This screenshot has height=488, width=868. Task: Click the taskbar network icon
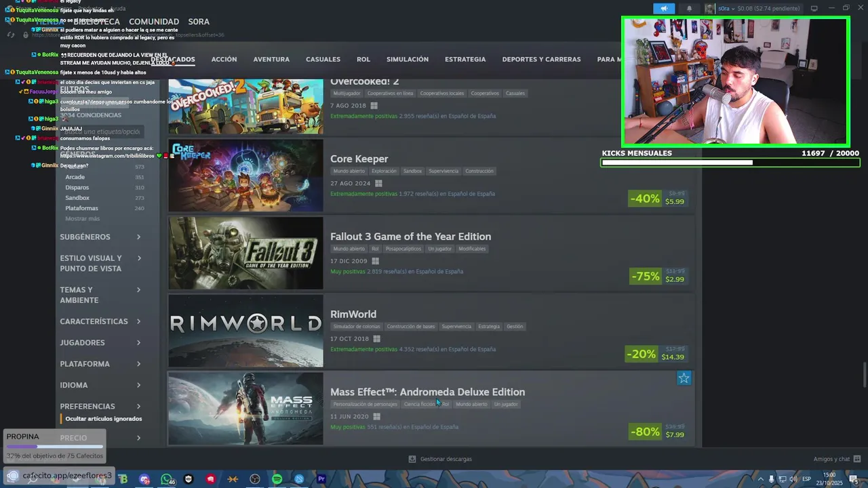coord(782,479)
